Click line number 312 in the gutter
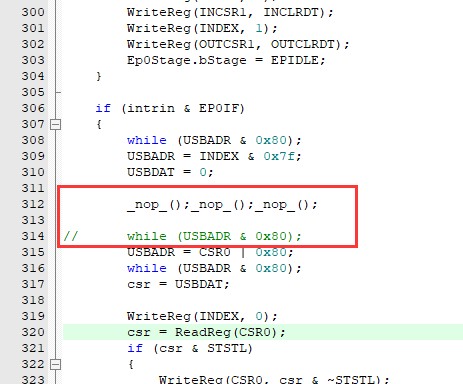 [33, 204]
